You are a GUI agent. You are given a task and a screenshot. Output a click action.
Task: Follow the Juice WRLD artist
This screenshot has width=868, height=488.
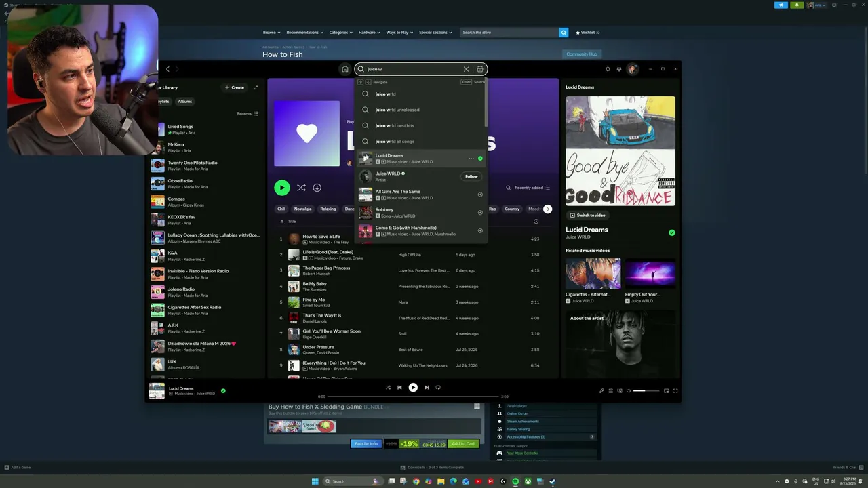tap(471, 176)
